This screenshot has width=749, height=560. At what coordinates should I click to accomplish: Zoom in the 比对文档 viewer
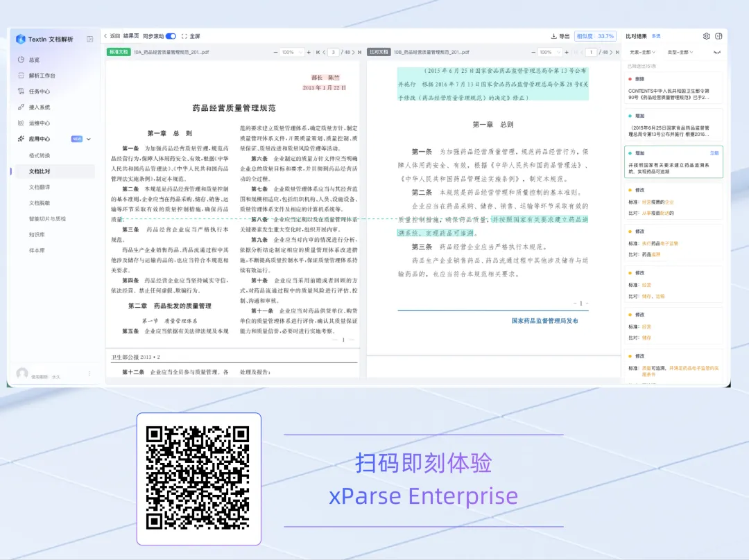pos(567,52)
